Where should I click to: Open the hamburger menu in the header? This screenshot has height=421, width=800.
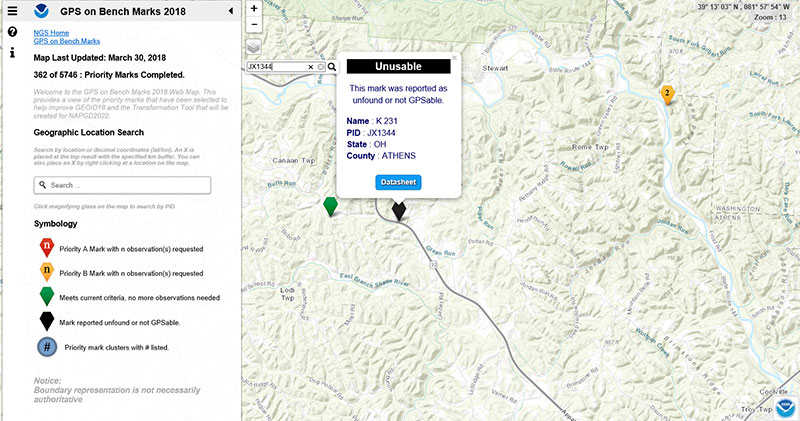click(12, 11)
